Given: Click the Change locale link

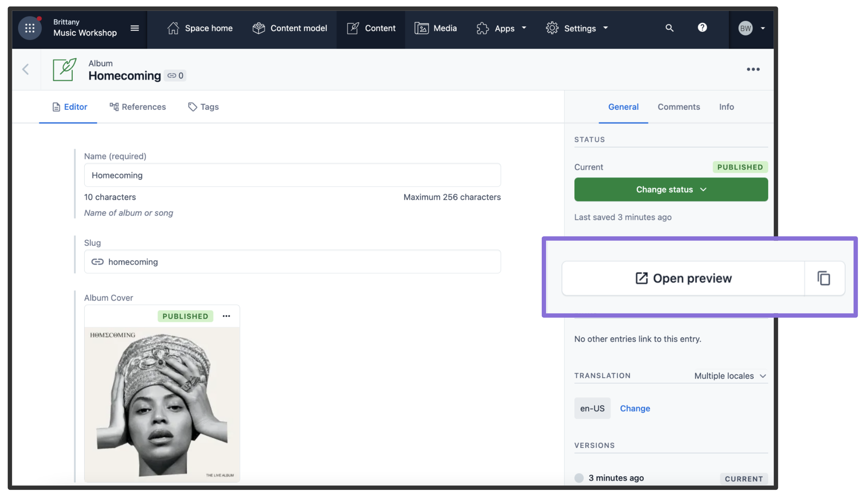Looking at the screenshot, I should (635, 408).
